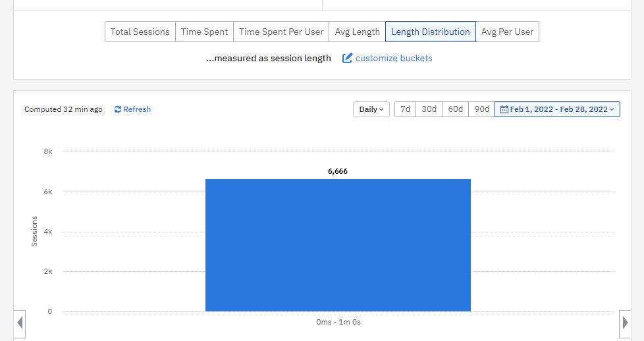The image size is (644, 341).
Task: Select the Time Spent Per User tab
Action: [x=281, y=32]
